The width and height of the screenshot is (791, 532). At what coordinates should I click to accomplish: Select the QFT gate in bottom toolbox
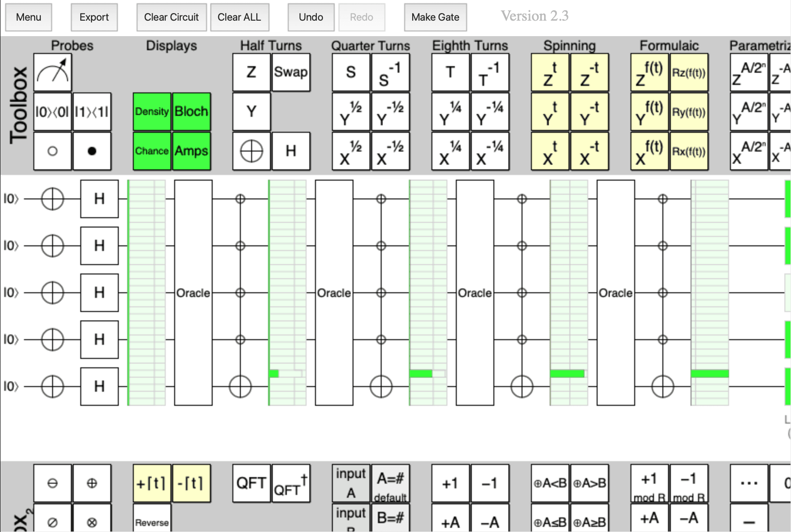(251, 483)
